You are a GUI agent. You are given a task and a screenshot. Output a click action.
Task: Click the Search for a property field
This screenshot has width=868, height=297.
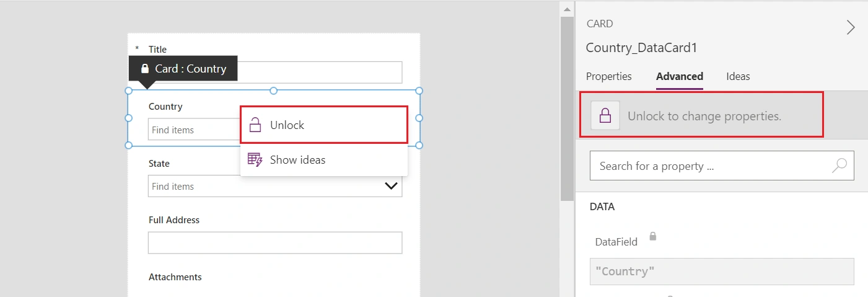pyautogui.click(x=722, y=166)
